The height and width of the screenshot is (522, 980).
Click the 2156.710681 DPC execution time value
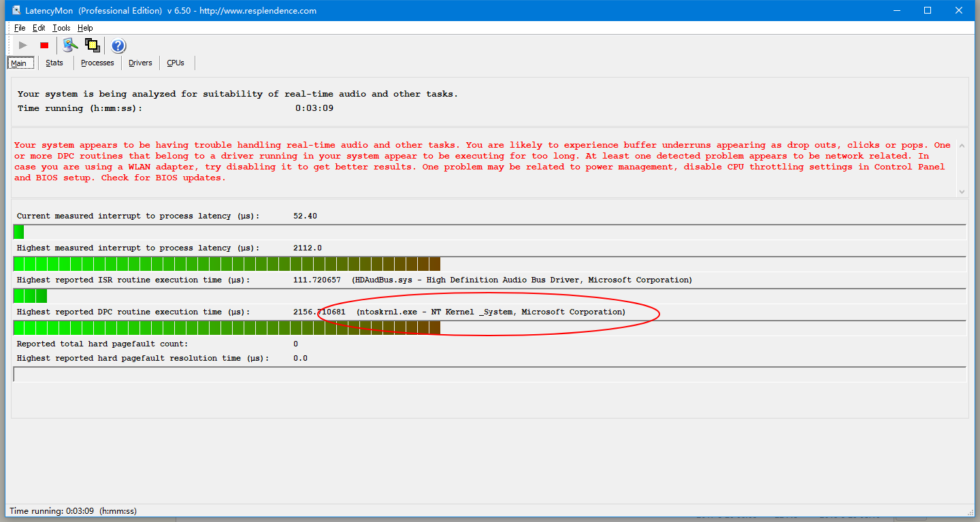pos(319,312)
